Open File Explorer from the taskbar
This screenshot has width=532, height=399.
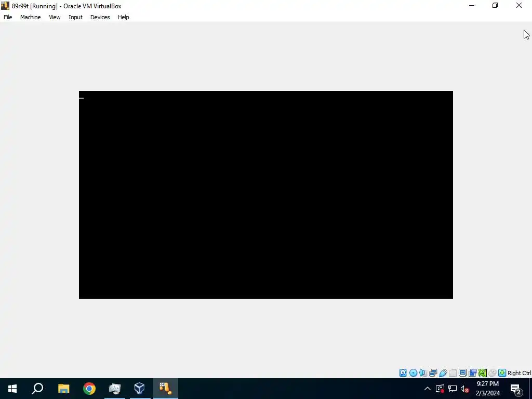[x=63, y=389]
